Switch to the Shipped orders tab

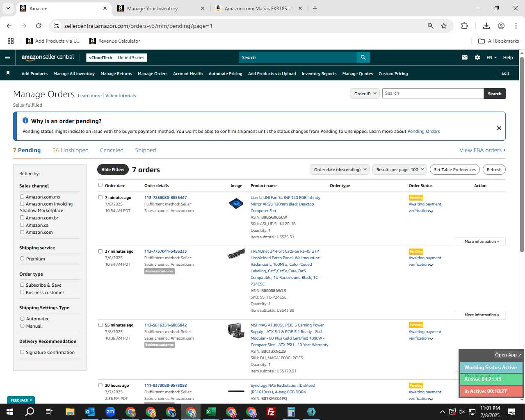(x=146, y=150)
